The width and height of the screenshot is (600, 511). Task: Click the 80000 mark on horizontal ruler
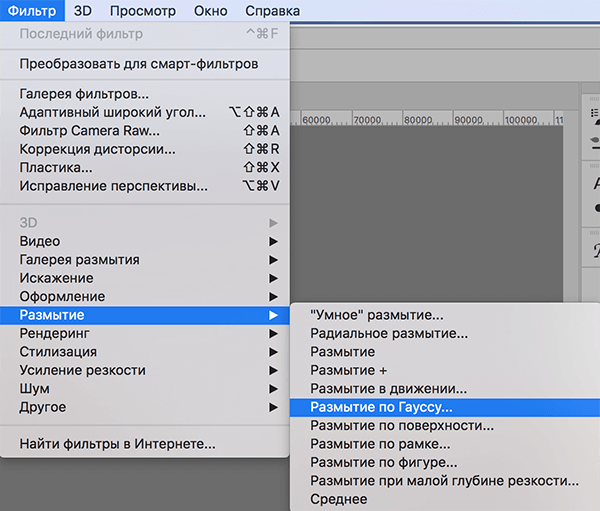[418, 120]
